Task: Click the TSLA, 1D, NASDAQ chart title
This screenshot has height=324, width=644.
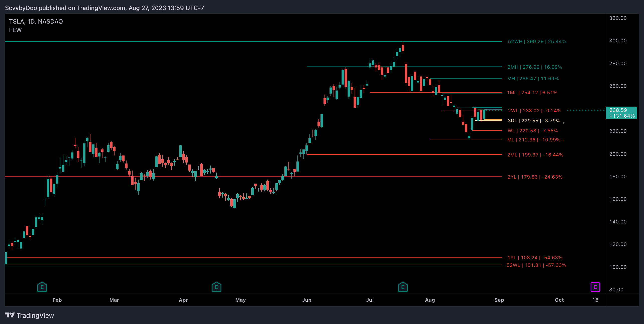Action: pyautogui.click(x=36, y=22)
